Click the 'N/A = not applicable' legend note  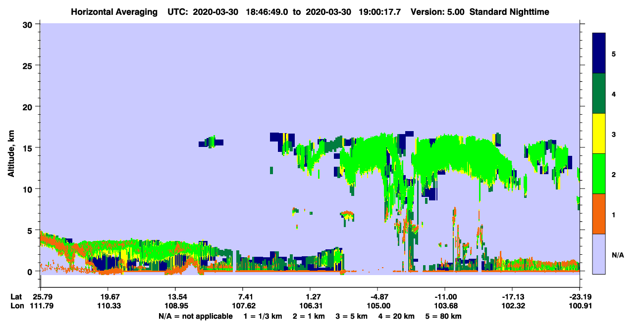tap(196, 316)
